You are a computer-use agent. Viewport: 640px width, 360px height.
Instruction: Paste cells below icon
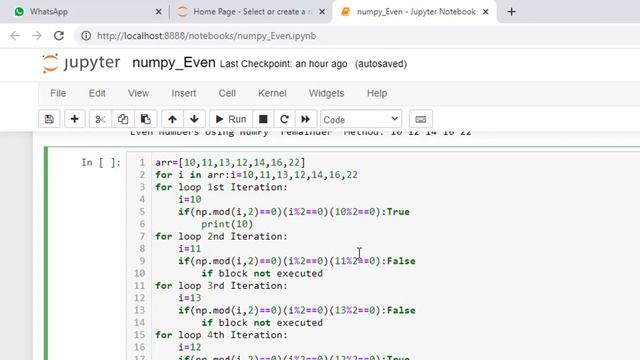click(146, 119)
